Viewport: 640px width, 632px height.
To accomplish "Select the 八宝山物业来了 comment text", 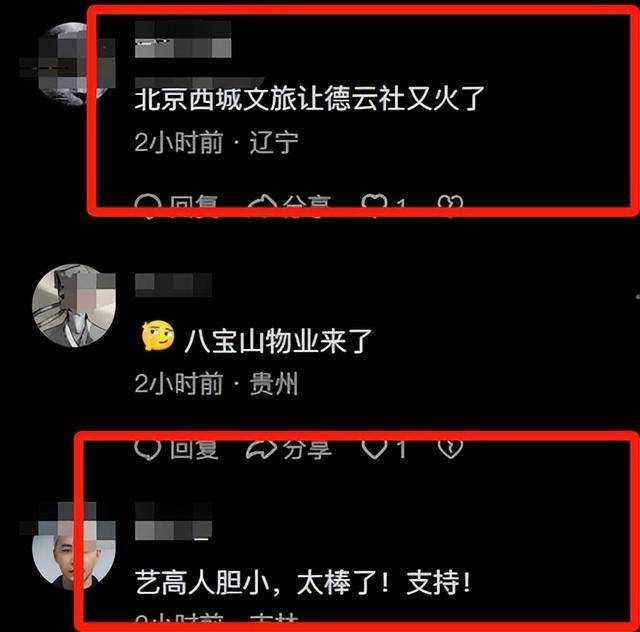I will tap(278, 341).
